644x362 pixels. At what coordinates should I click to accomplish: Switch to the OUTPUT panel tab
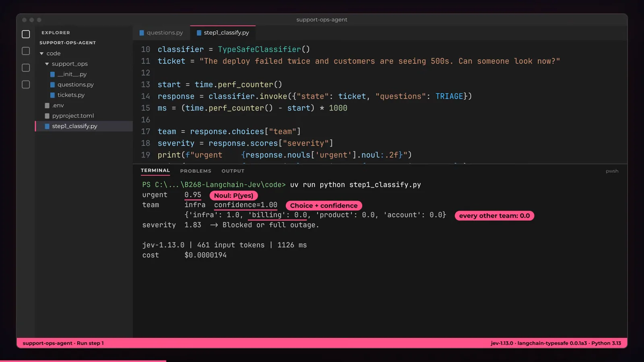(x=233, y=171)
